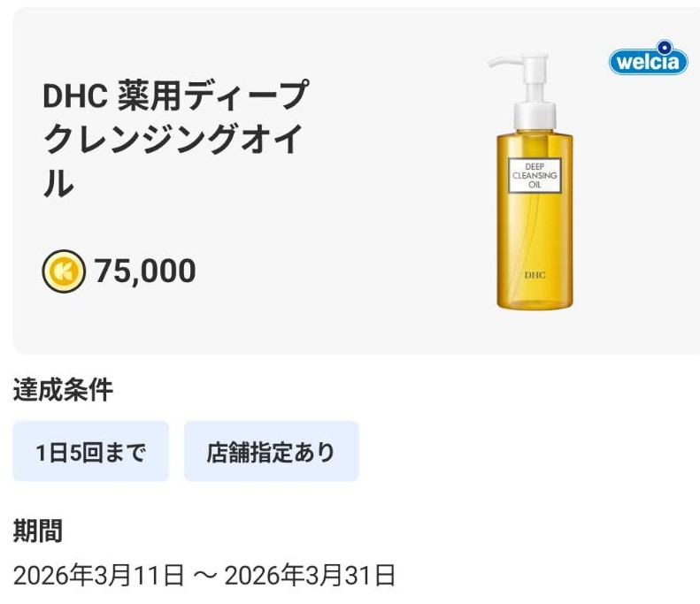Click the DEEP CLEANSING OIL bottle label
This screenshot has width=700, height=604.
pos(535,174)
